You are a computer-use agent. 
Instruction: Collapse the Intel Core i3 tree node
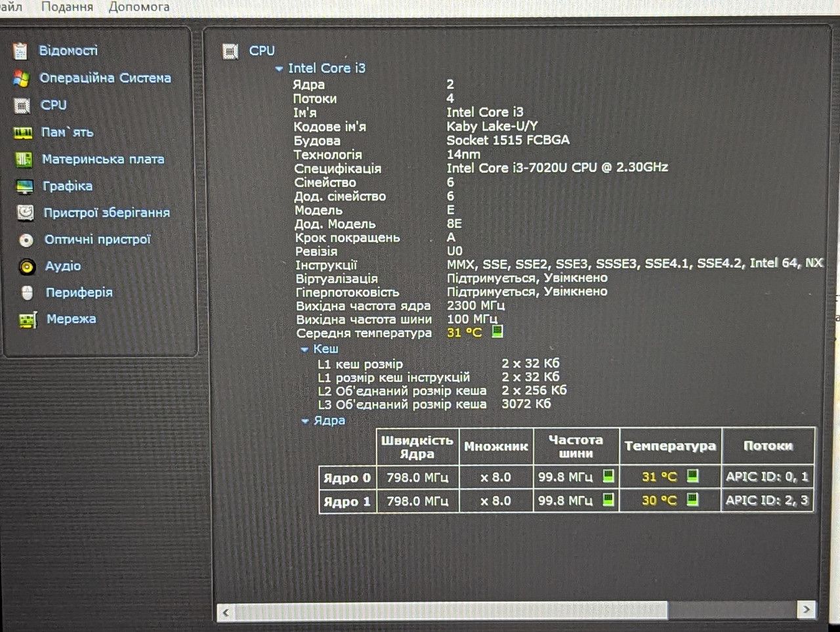[279, 68]
